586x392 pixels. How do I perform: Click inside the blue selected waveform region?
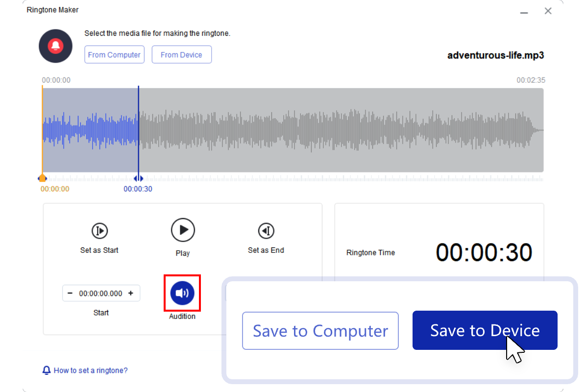91,130
